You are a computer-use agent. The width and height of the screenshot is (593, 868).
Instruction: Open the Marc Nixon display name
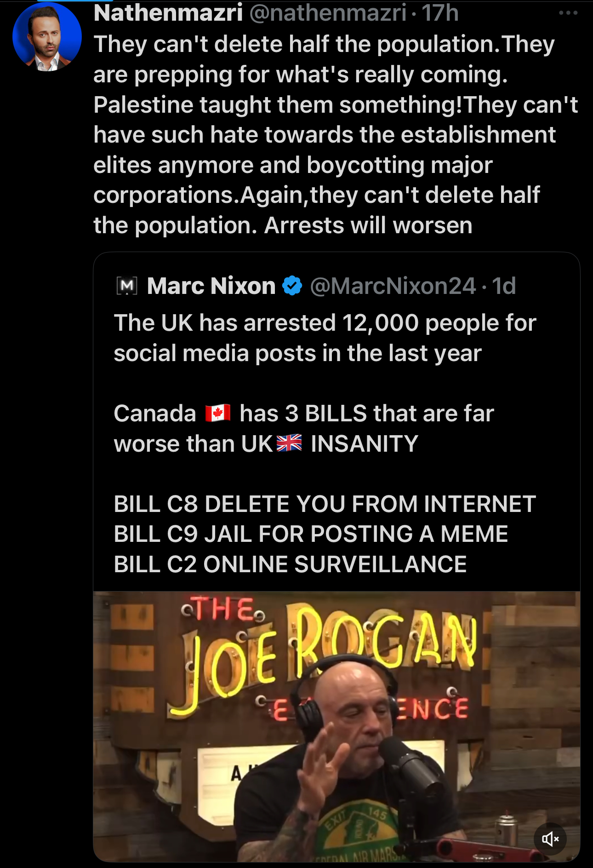click(211, 286)
